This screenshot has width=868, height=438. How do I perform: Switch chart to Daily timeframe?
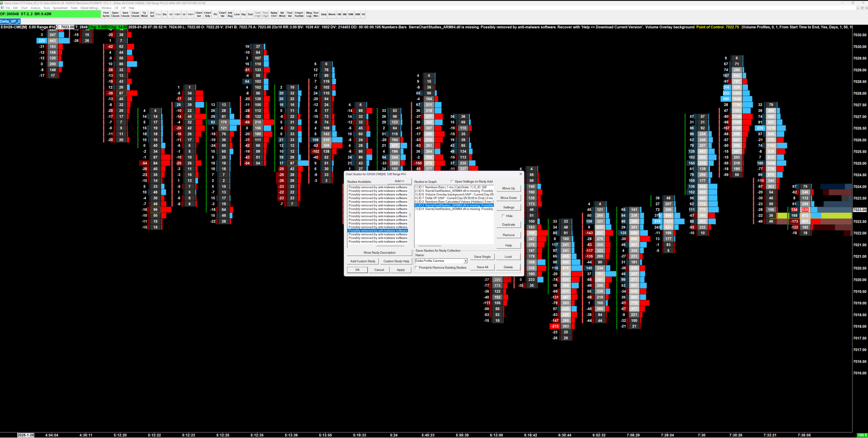(x=323, y=14)
